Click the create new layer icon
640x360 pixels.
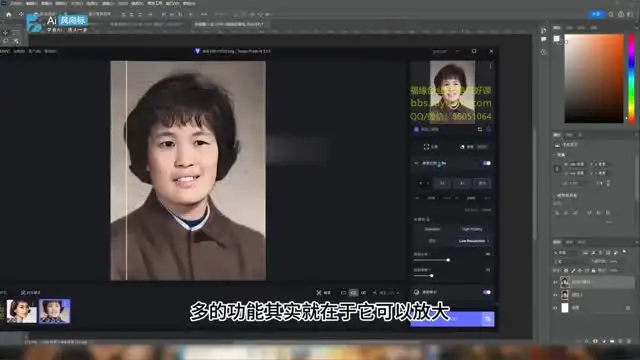(x=620, y=341)
